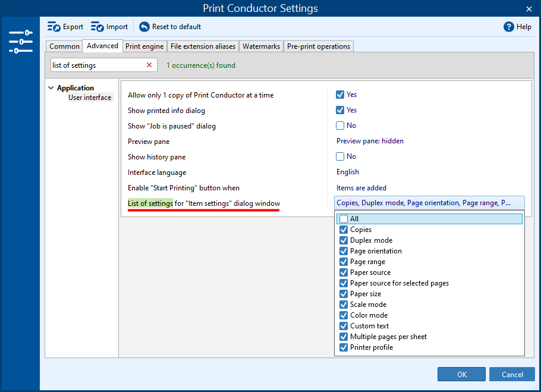Uncheck the Copies checkbox
Image resolution: width=541 pixels, height=392 pixels.
coord(343,230)
